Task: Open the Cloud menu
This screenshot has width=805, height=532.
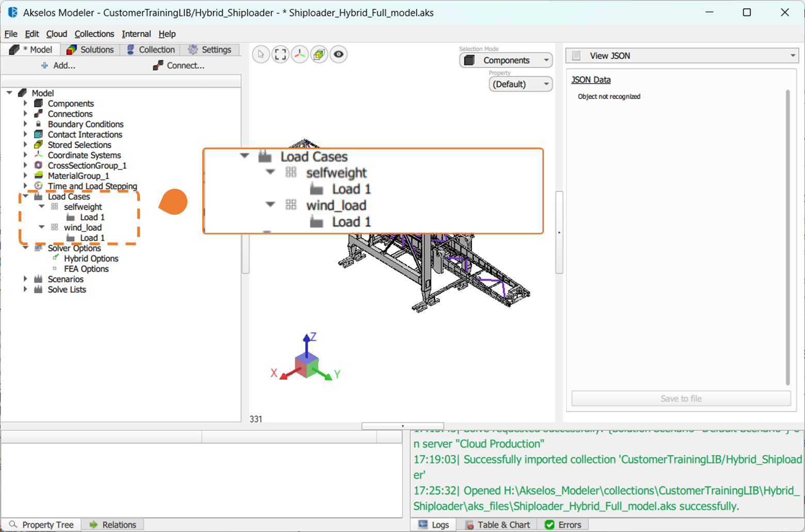Action: point(57,34)
